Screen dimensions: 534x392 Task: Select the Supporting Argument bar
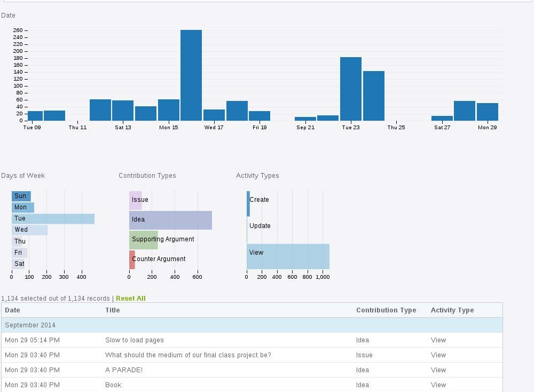(144, 239)
